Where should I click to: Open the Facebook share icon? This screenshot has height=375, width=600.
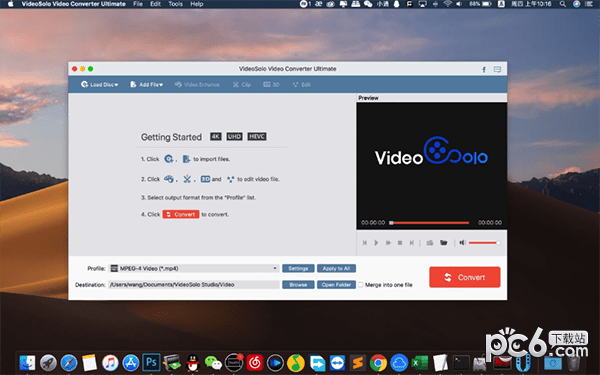coord(484,69)
